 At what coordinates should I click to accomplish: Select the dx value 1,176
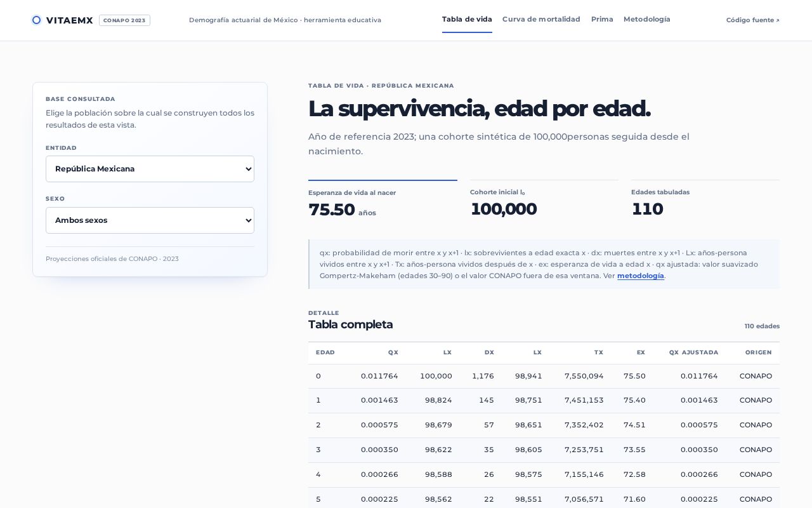tap(483, 376)
